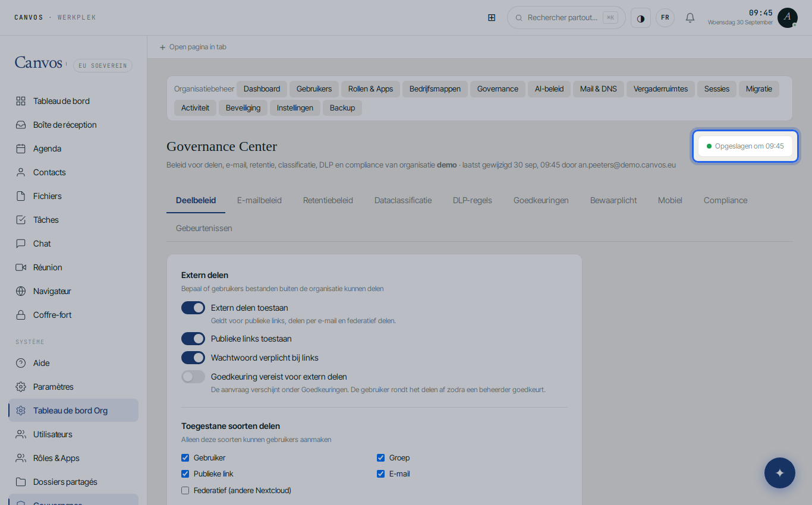
Task: Open the Backup admin section
Action: [342, 108]
